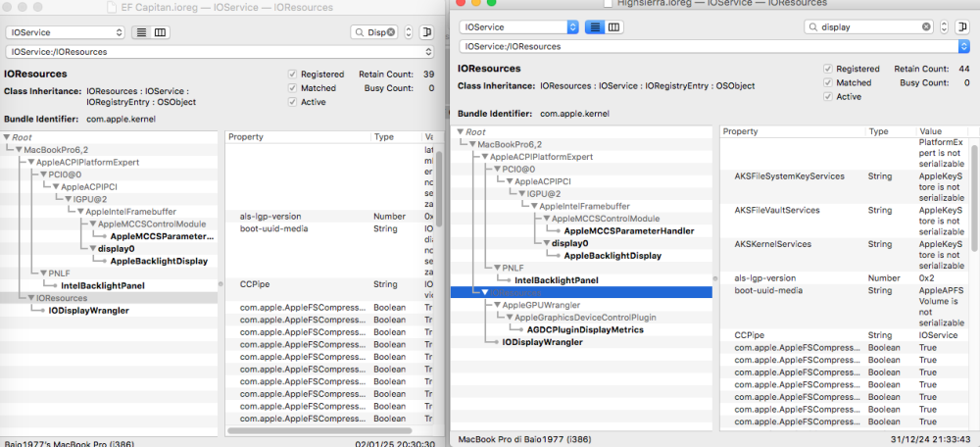
Task: Select IODisplayWrangler in El Capitan window
Action: click(x=89, y=311)
